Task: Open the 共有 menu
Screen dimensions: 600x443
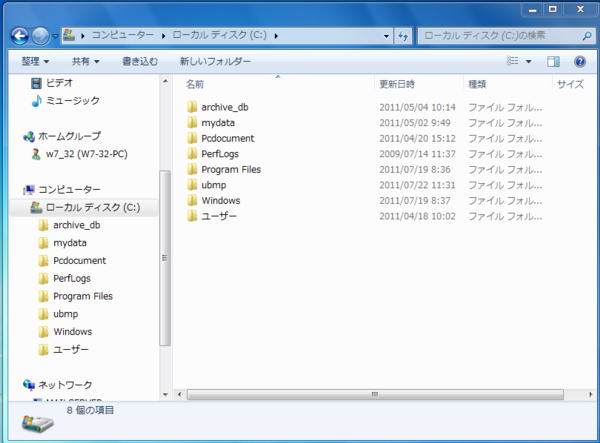Action: [86, 61]
